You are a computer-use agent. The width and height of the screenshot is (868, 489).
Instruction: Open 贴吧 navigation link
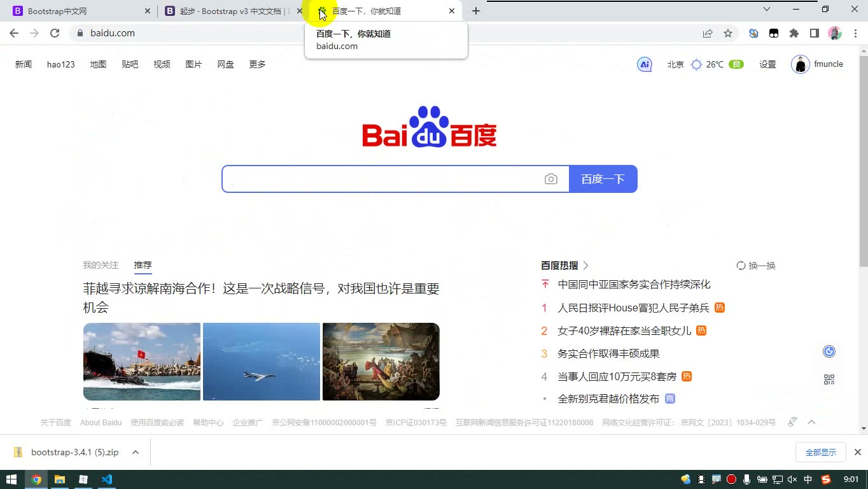coord(130,64)
